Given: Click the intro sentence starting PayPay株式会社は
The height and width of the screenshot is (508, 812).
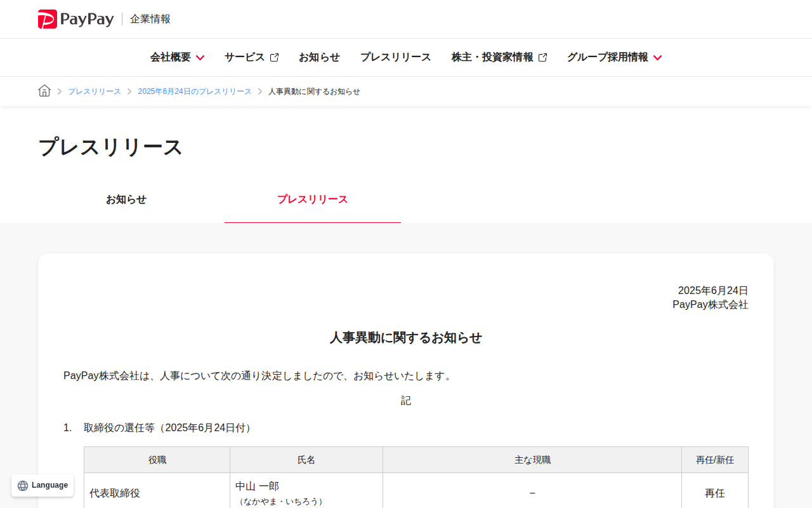Looking at the screenshot, I should point(259,376).
